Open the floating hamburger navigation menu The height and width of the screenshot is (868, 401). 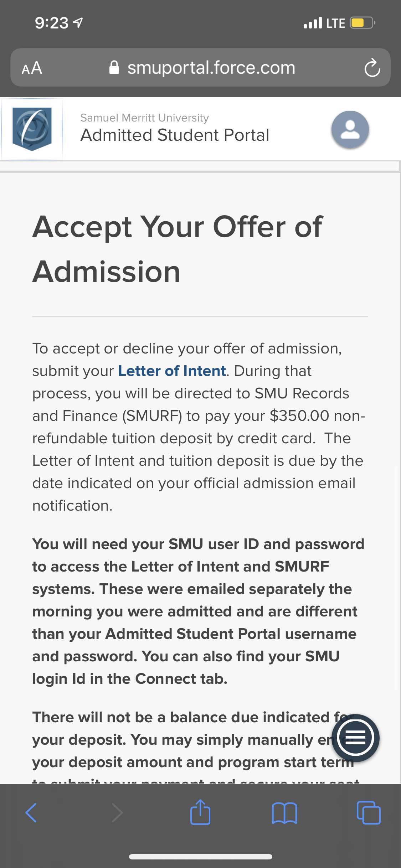coord(355,738)
